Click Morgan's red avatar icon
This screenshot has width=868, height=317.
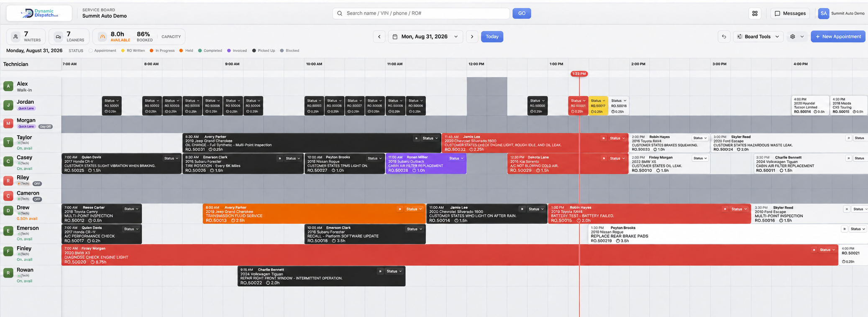(x=8, y=123)
